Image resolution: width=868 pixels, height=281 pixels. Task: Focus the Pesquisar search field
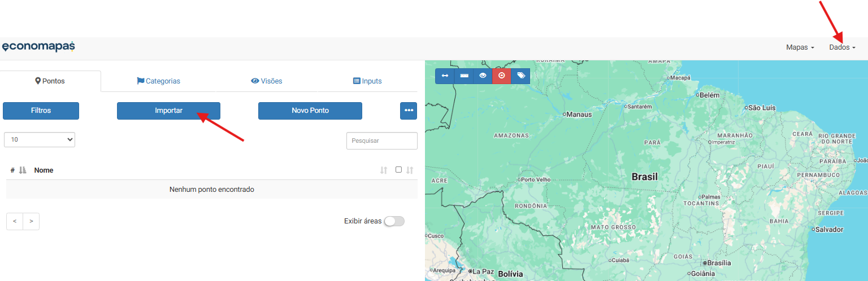(x=381, y=140)
